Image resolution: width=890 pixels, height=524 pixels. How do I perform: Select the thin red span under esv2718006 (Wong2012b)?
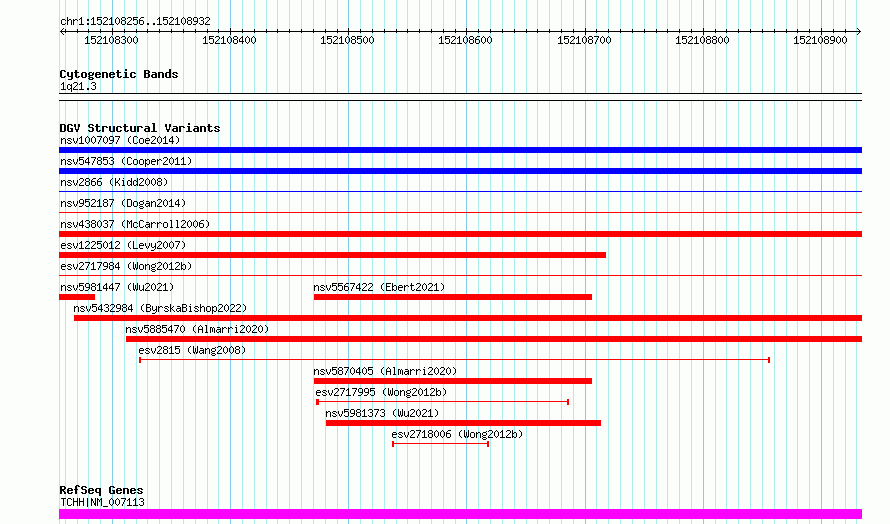440,444
